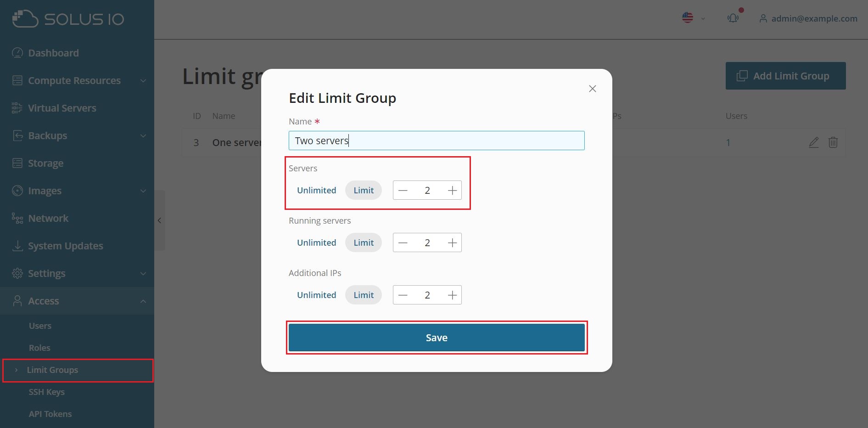This screenshot has width=868, height=428.
Task: Select Limit option for Additional IPs
Action: point(364,295)
